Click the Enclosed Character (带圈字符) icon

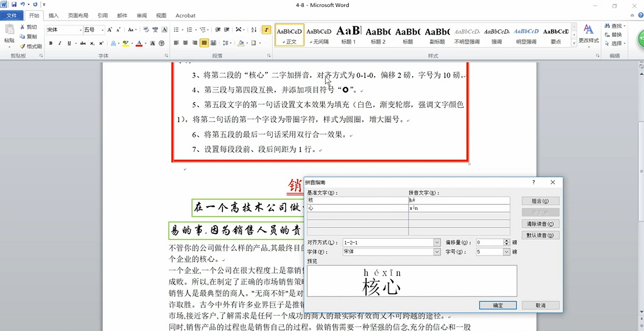[162, 43]
